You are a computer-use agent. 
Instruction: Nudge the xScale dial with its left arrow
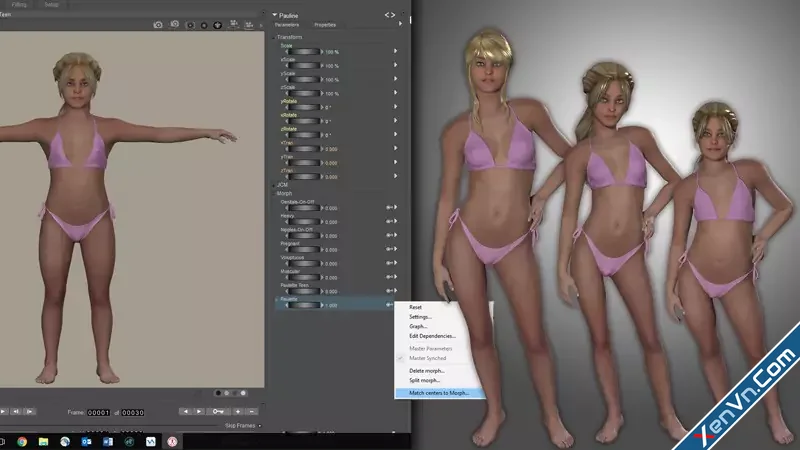(286, 66)
